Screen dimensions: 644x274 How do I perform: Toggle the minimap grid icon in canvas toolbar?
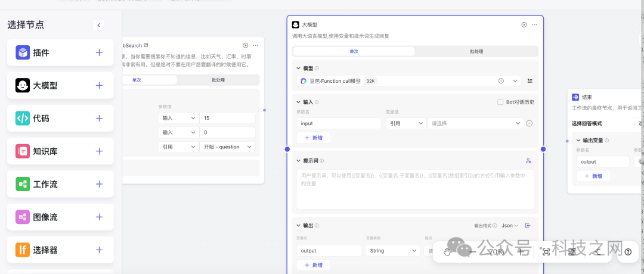pos(572,252)
